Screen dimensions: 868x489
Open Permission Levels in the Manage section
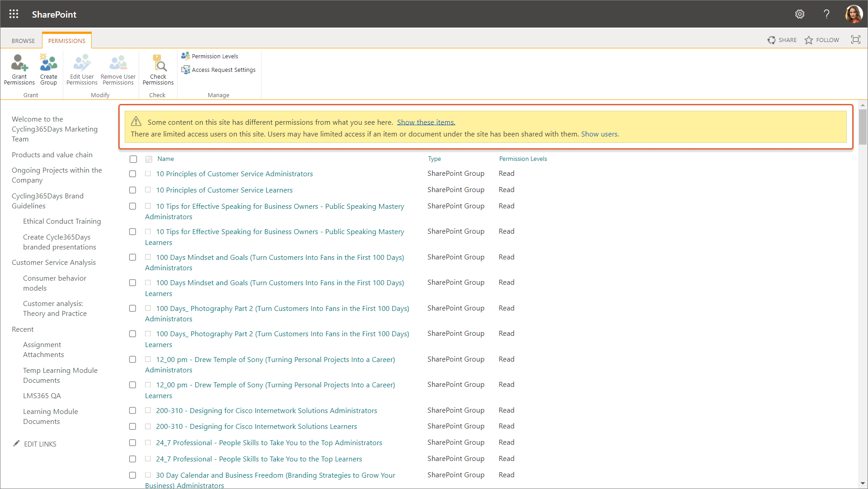(x=215, y=56)
